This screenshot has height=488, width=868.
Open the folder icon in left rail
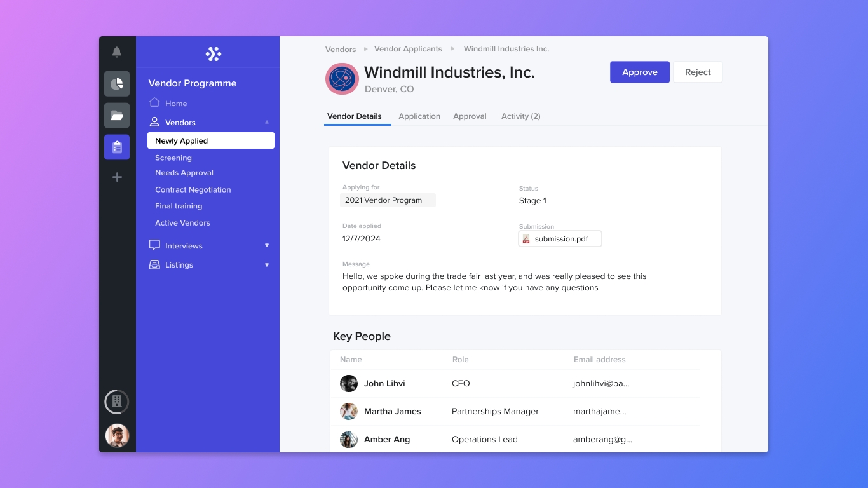[x=117, y=116]
